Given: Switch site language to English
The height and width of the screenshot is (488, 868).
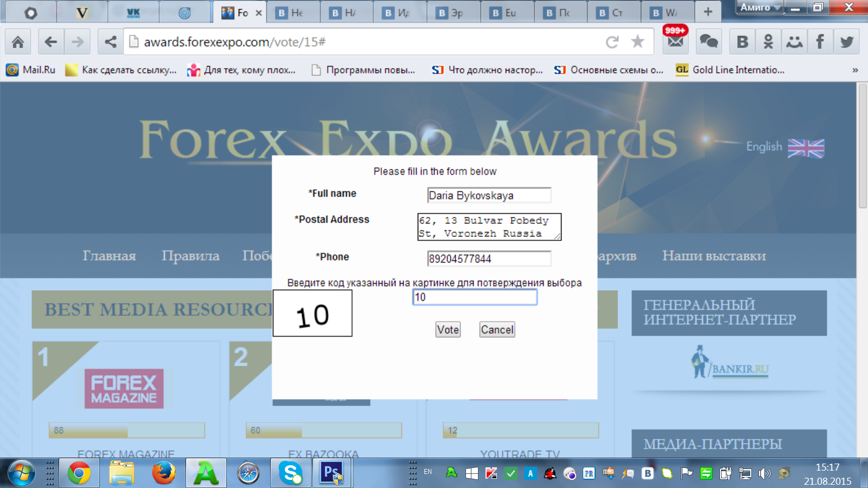Looking at the screenshot, I should [x=785, y=147].
